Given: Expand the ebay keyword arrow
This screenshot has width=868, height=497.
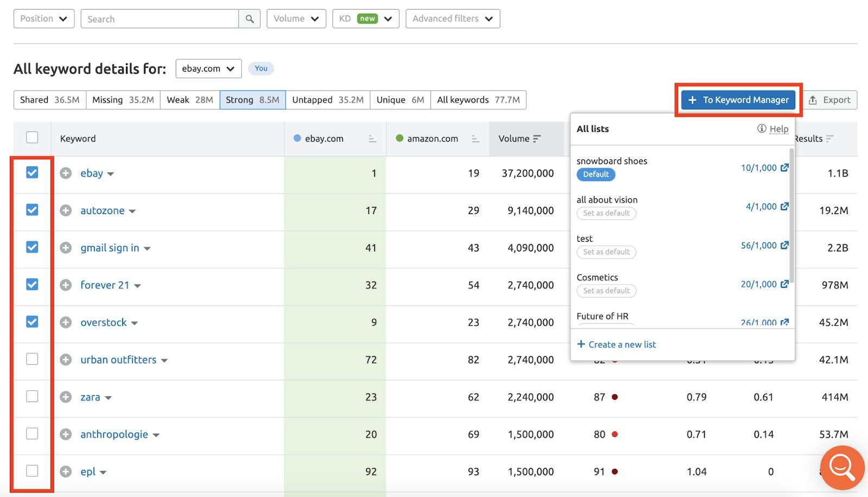Looking at the screenshot, I should (x=111, y=175).
